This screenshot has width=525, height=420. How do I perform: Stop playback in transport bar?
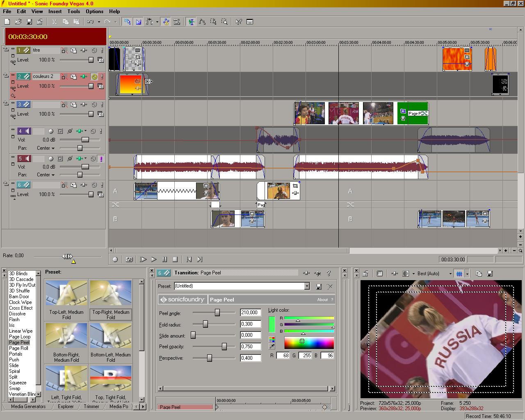(x=175, y=259)
